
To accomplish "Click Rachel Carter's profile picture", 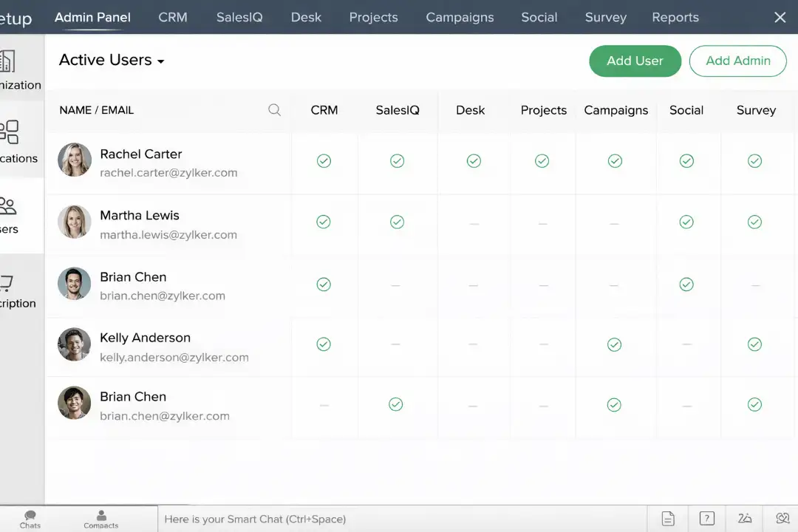I will tap(74, 160).
